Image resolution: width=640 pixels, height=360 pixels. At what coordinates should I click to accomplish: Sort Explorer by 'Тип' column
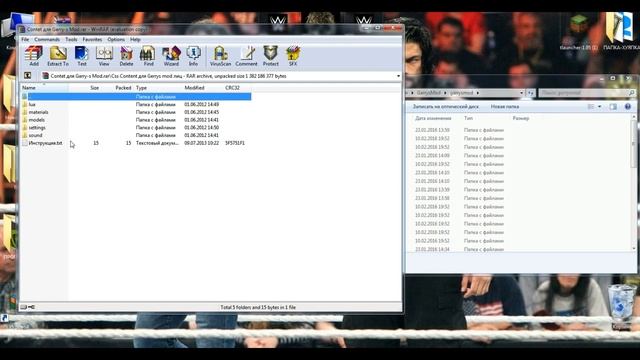click(x=468, y=118)
